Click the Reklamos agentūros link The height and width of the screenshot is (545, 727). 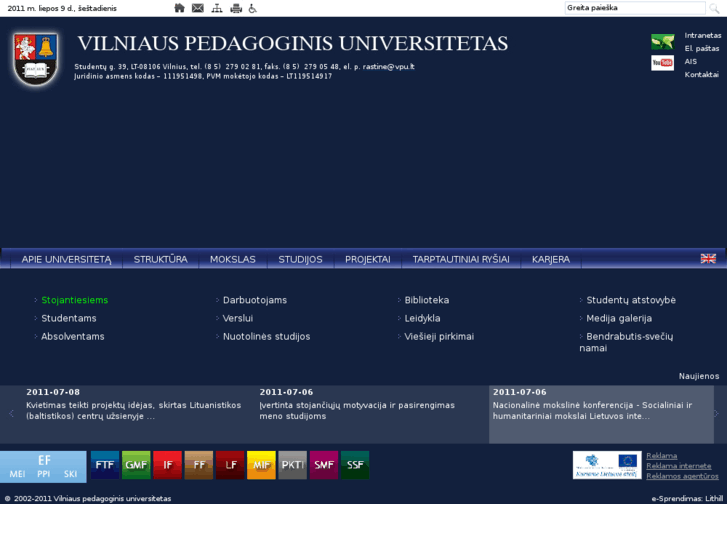(682, 476)
